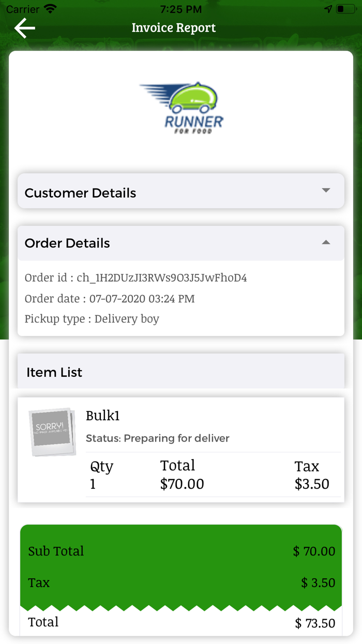Tap the Order id text link

click(135, 278)
